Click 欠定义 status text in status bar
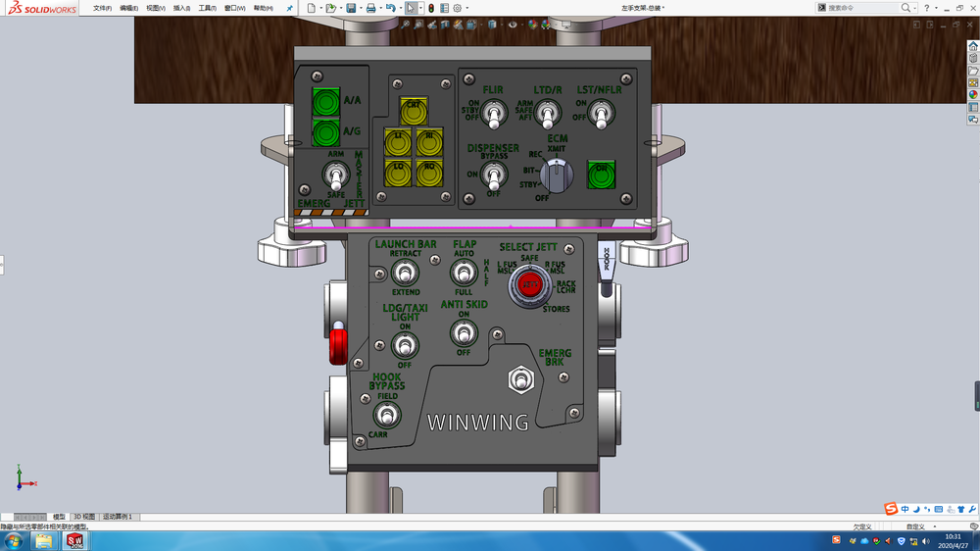The image size is (980, 551). pyautogui.click(x=861, y=527)
